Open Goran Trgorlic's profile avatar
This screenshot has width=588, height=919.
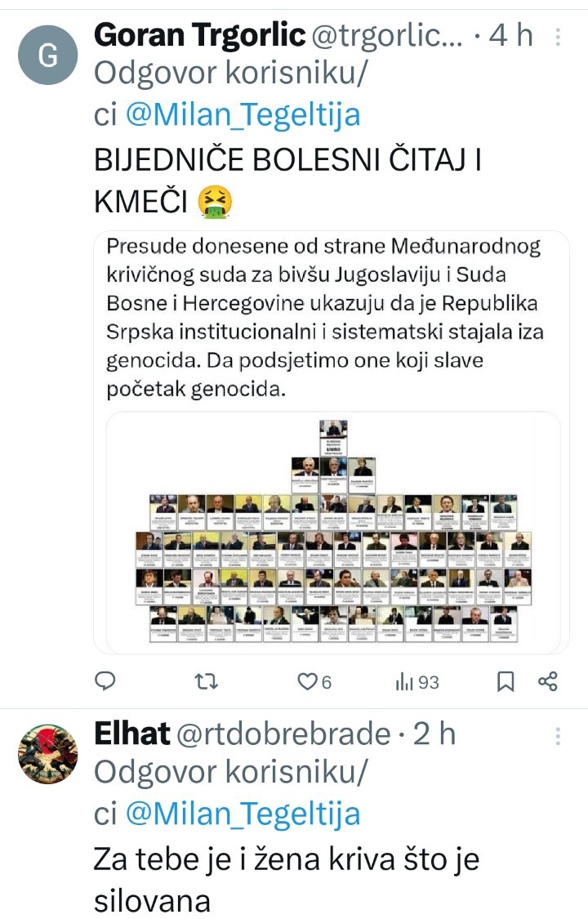(x=47, y=55)
